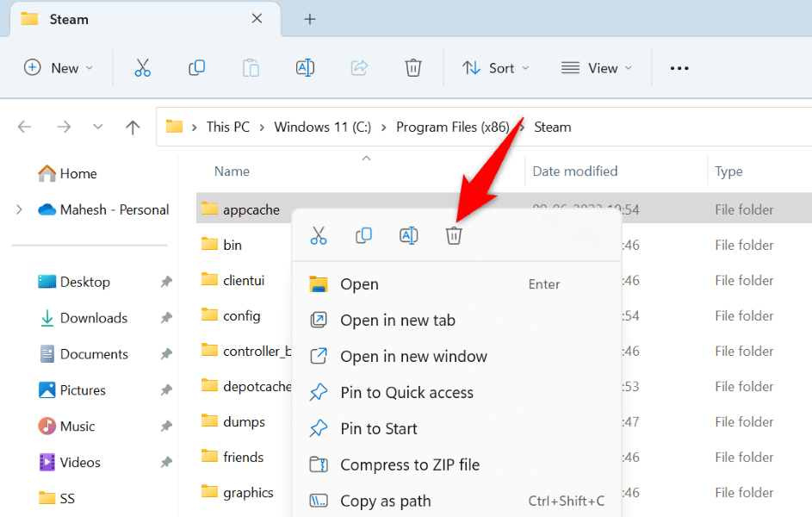The image size is (812, 517).
Task: Click the pin icon next to Videos
Action: [x=166, y=462]
